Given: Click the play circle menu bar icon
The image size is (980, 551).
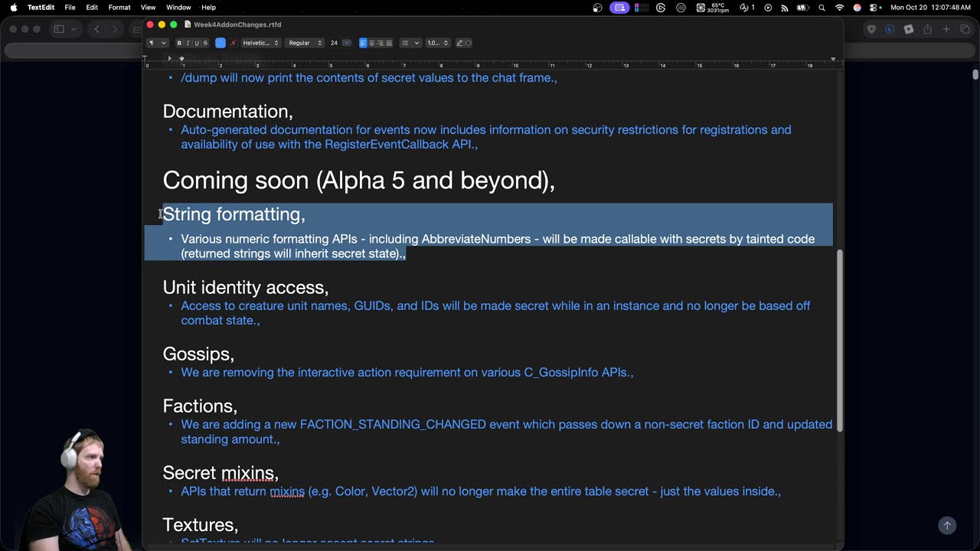Looking at the screenshot, I should 769,7.
